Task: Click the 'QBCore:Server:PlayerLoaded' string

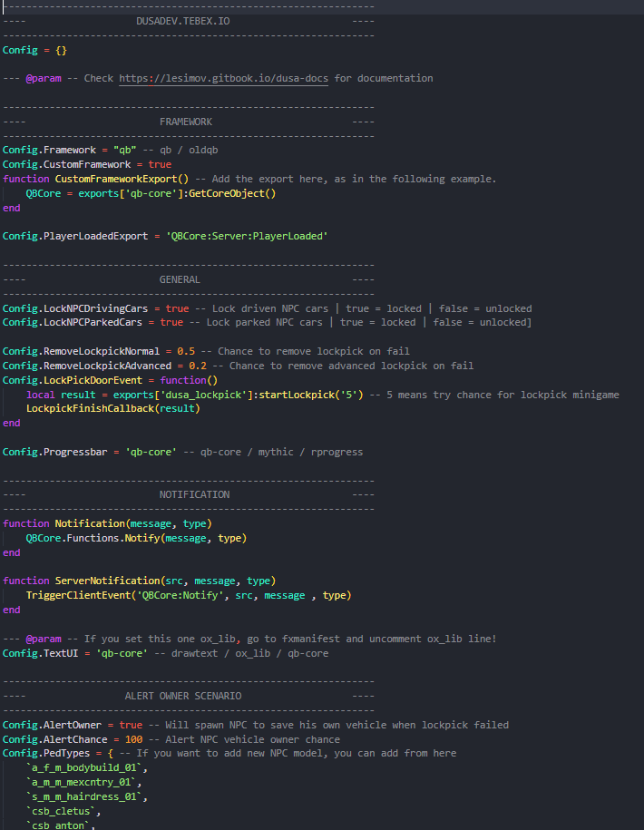Action: (x=246, y=236)
